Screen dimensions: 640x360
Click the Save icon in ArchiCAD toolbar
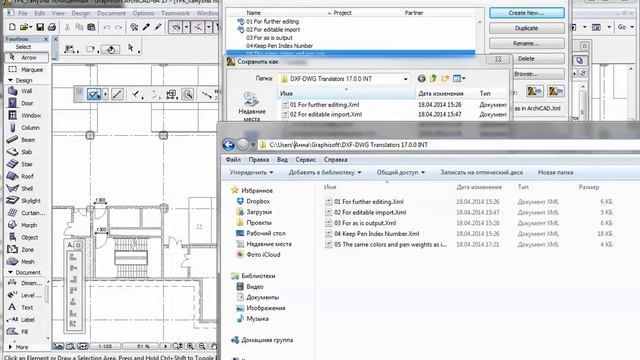(40, 27)
